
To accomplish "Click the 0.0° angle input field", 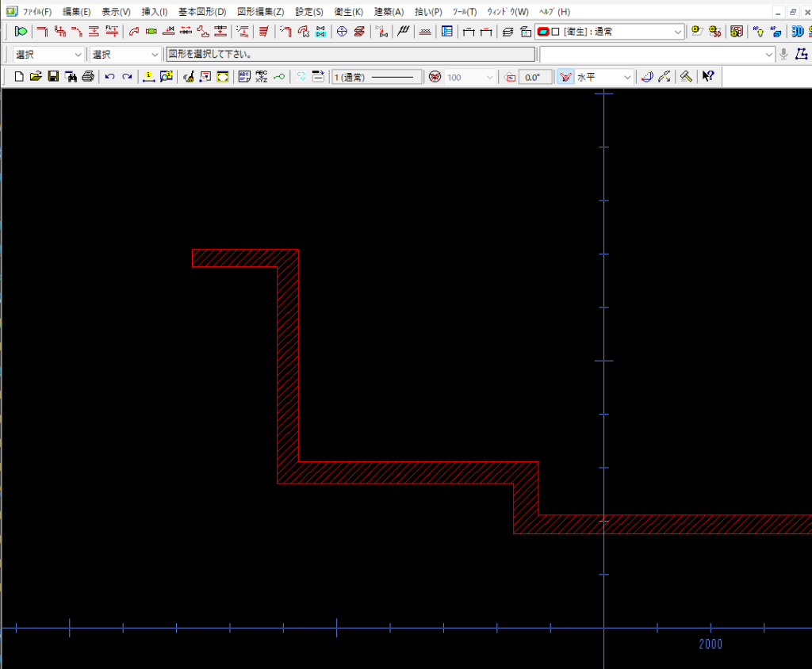I will click(535, 77).
